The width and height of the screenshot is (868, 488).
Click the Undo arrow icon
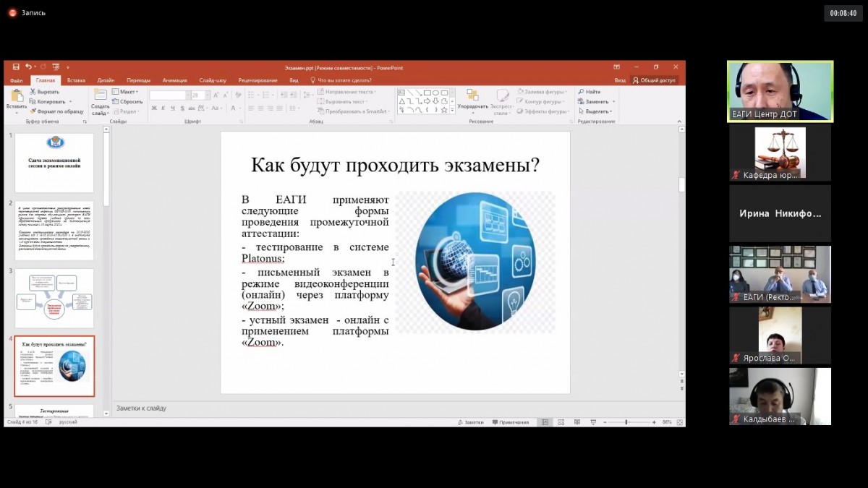pyautogui.click(x=27, y=67)
